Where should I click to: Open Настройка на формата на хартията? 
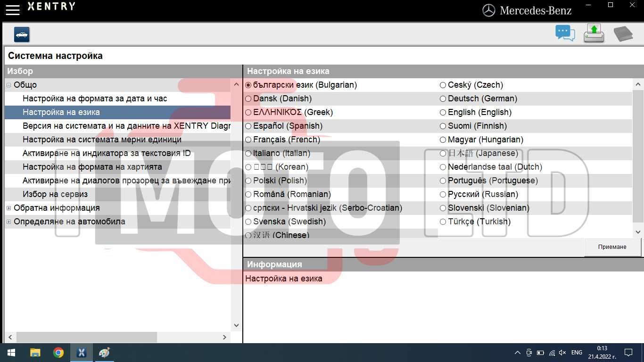pyautogui.click(x=92, y=167)
